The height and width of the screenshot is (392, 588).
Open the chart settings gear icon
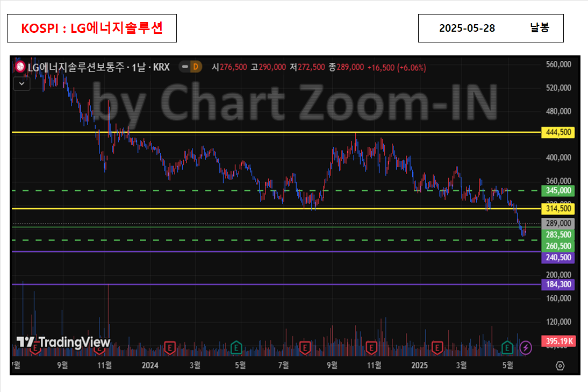(560, 366)
